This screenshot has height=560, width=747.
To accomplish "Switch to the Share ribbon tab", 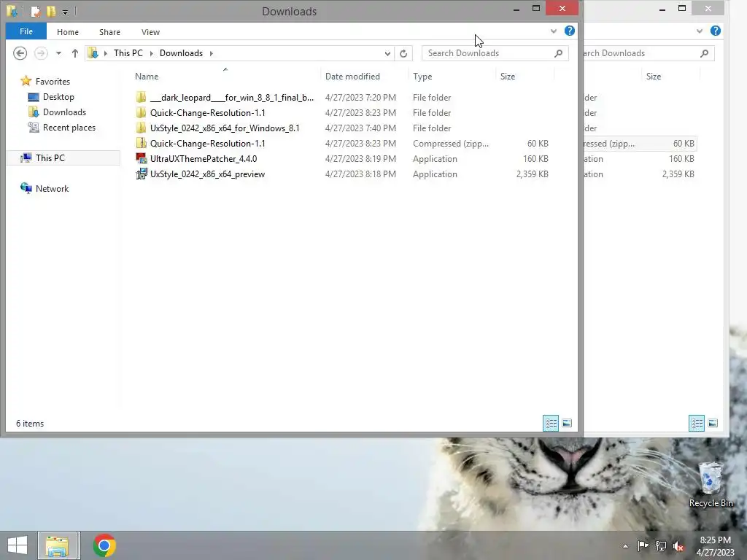I will pyautogui.click(x=109, y=32).
